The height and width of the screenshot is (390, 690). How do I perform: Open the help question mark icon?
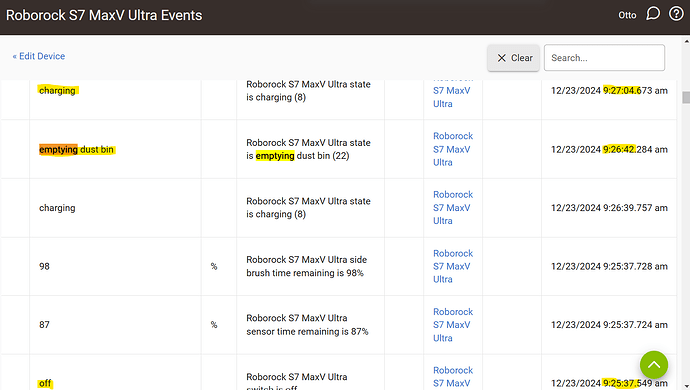click(676, 14)
